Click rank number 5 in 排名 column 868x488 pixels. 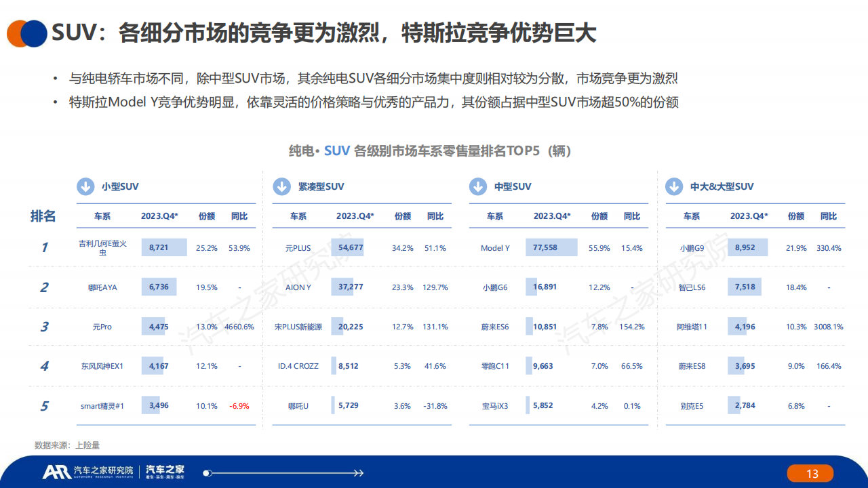coord(44,406)
